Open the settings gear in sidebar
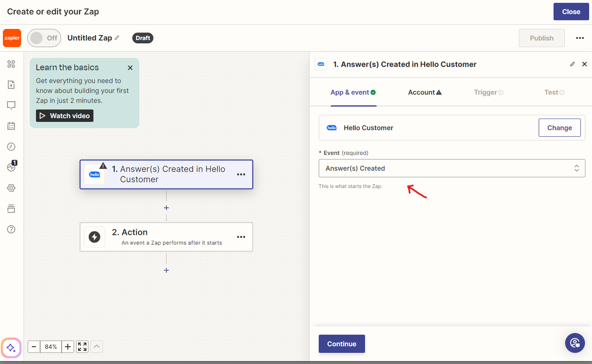Image resolution: width=592 pixels, height=364 pixels. 11,188
